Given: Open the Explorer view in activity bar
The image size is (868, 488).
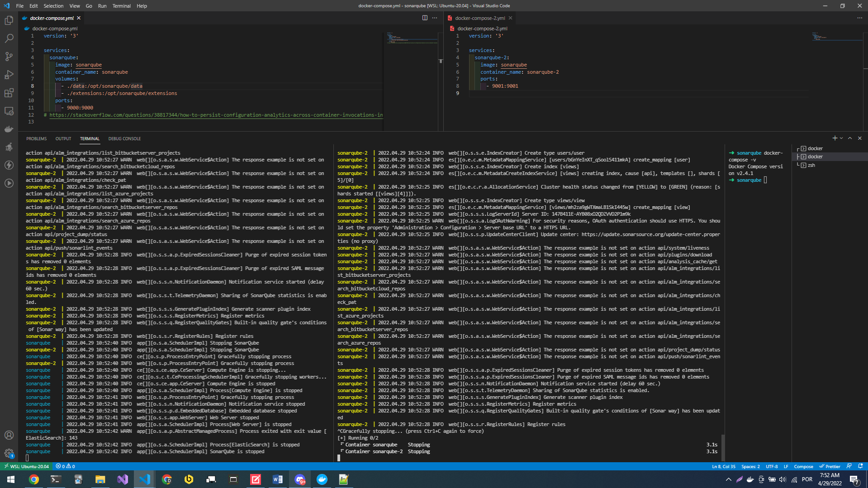Looking at the screenshot, I should (9, 20).
